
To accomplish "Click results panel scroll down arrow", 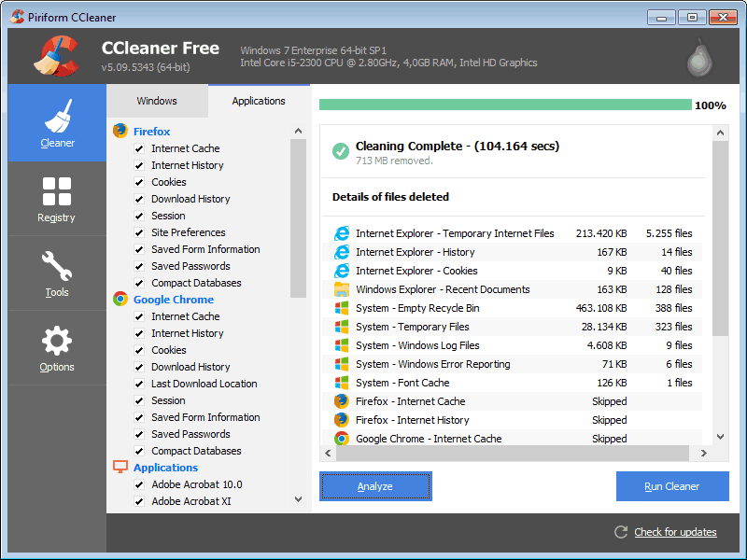I will [720, 437].
